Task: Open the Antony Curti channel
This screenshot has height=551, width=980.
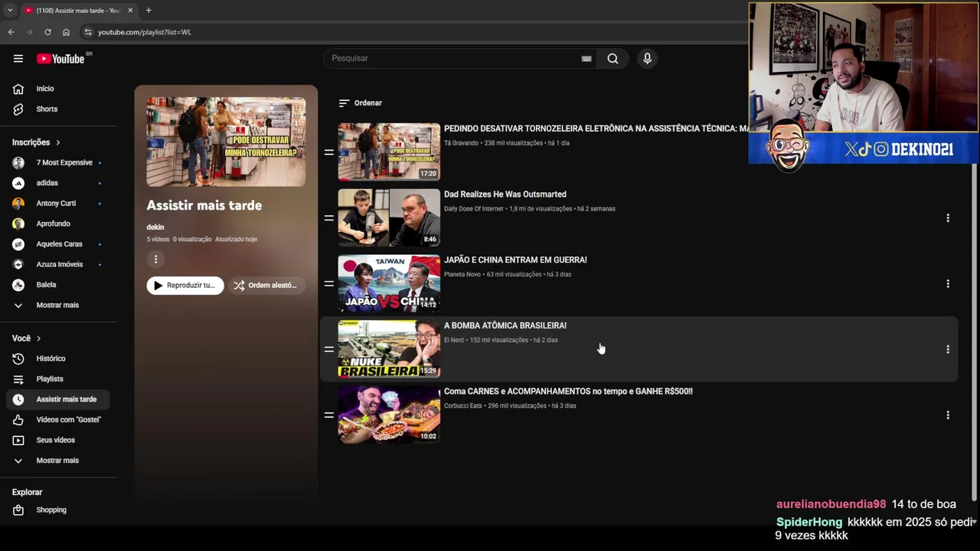Action: pos(57,203)
